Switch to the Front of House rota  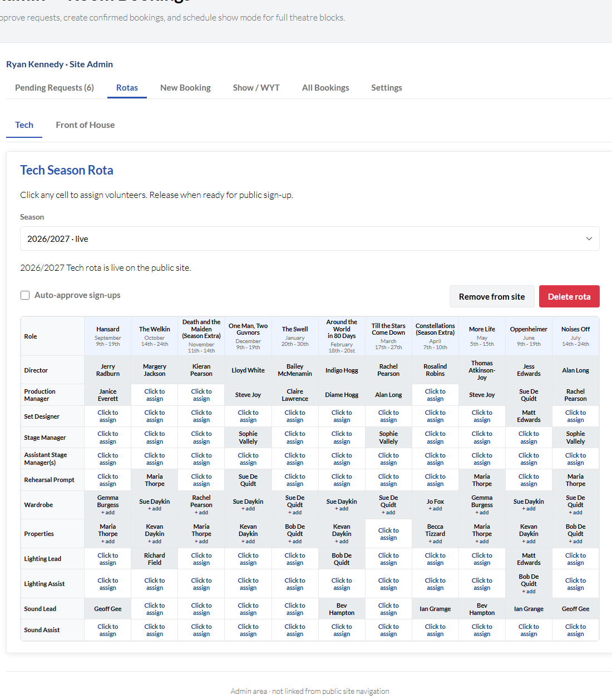(x=85, y=125)
